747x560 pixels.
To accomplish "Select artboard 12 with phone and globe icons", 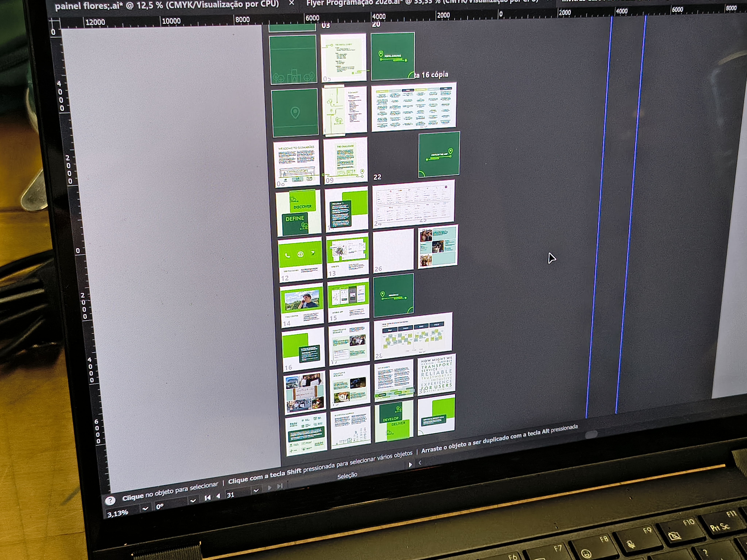I will tap(301, 260).
